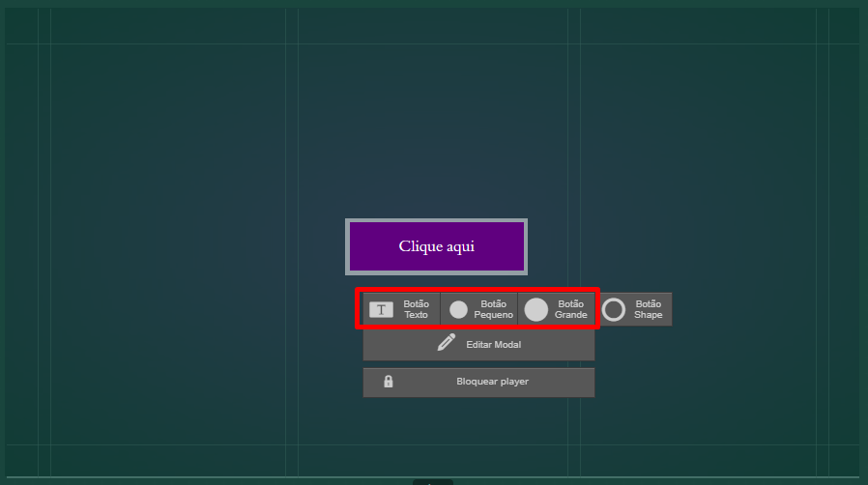Click the handle tab on the bottom edge
Viewport: 868px width, 485px height.
tap(433, 482)
